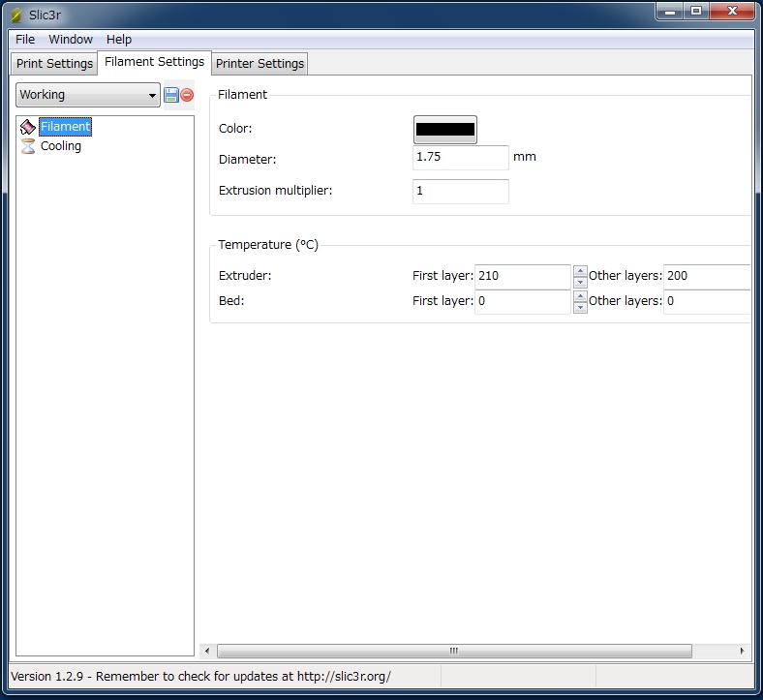The width and height of the screenshot is (763, 700).
Task: Click the Extruder other layers field showing 200
Action: [707, 276]
